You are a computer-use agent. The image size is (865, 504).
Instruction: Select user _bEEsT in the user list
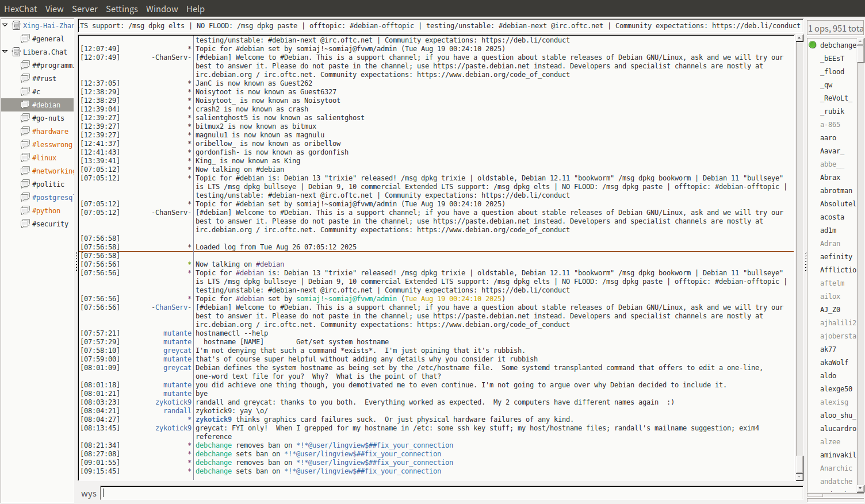(832, 58)
